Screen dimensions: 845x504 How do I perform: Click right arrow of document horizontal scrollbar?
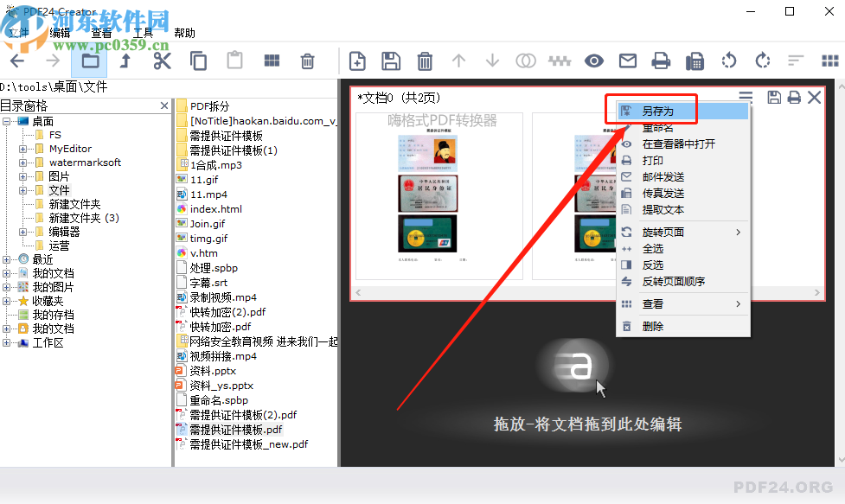click(817, 292)
